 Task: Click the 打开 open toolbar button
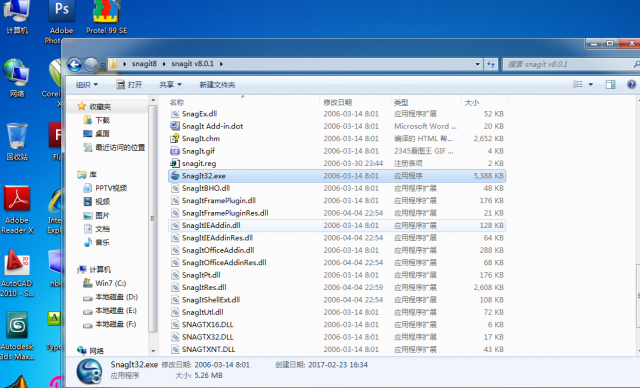click(x=129, y=84)
